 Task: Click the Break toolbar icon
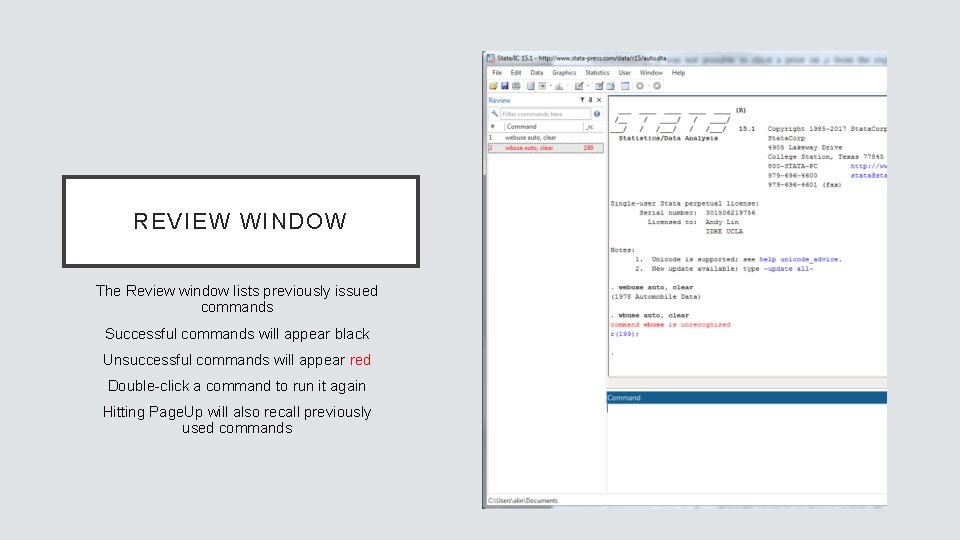[x=657, y=86]
